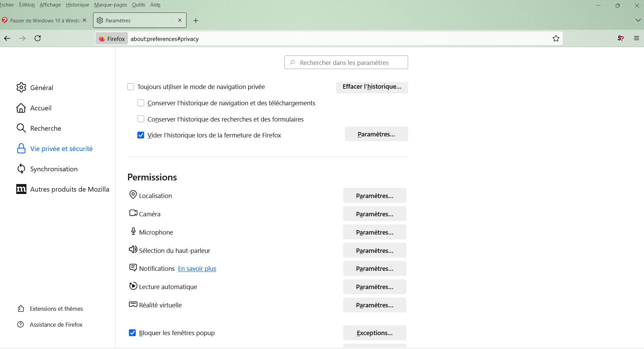Go to Synchronisation settings category
This screenshot has height=349, width=644.
coord(54,169)
